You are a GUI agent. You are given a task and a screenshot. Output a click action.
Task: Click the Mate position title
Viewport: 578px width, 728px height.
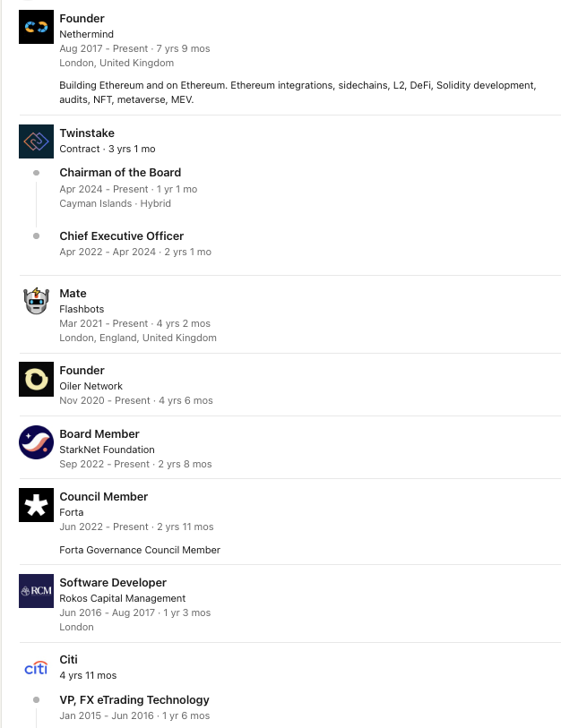point(73,294)
